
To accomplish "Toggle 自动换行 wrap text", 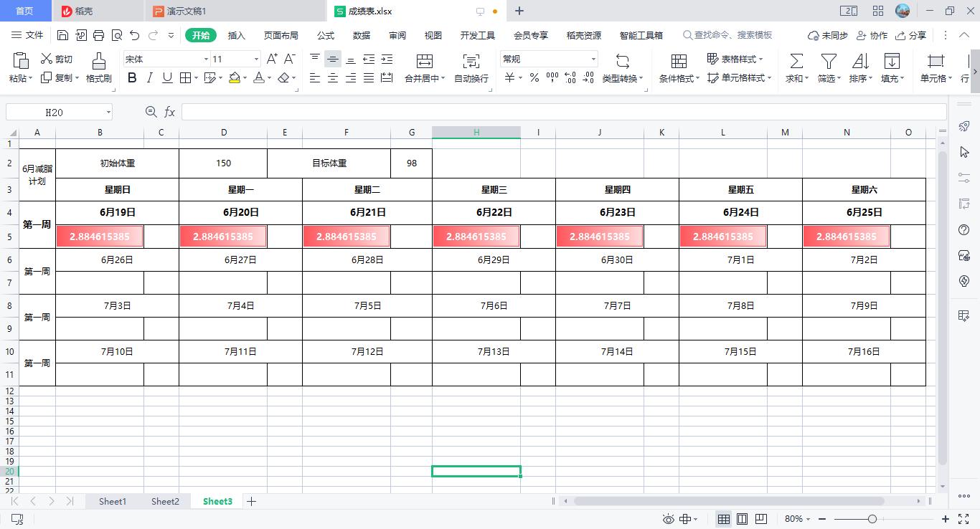I will pos(471,68).
